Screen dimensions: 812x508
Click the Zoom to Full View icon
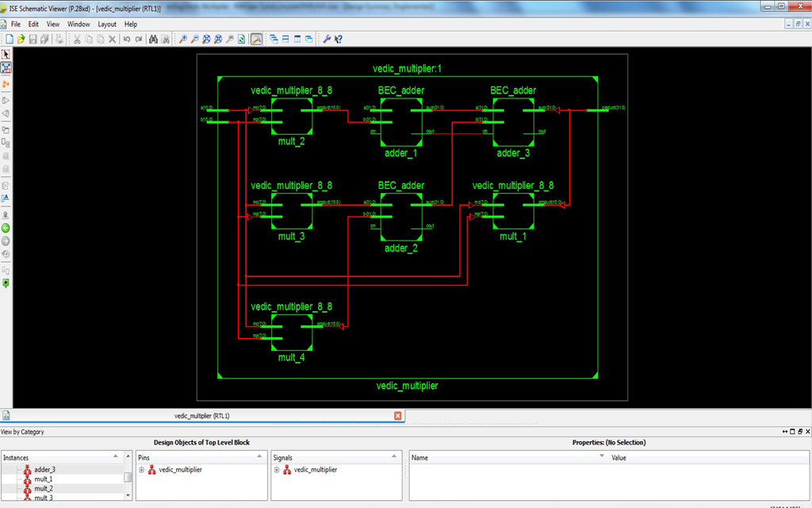click(206, 39)
